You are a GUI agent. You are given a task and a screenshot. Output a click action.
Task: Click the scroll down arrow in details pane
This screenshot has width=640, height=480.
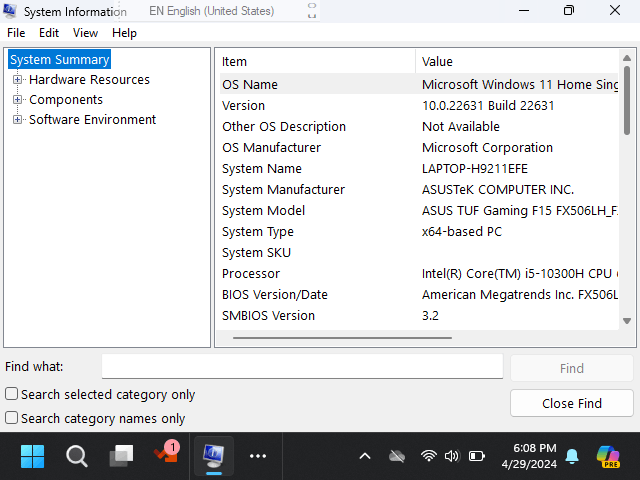[x=627, y=321]
